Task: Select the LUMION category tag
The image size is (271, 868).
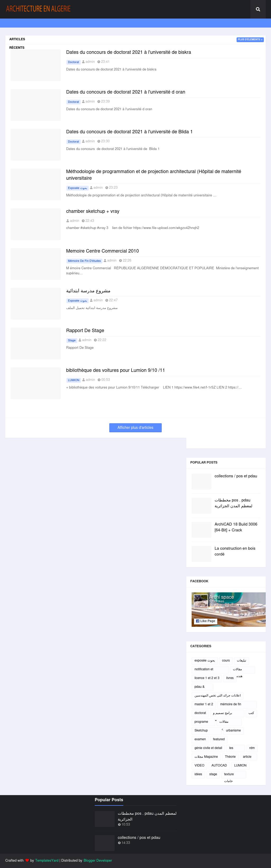Action: (x=240, y=765)
